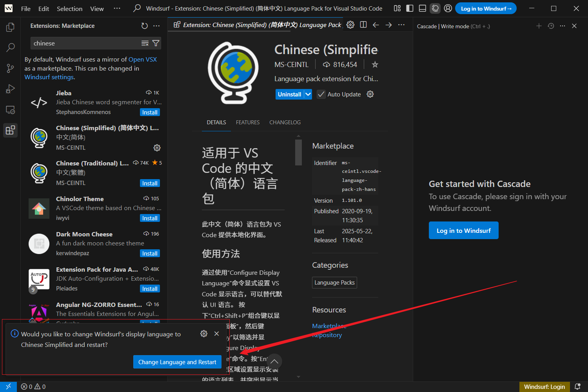This screenshot has height=392, width=588.
Task: Click Change Language and Restart
Action: (177, 362)
